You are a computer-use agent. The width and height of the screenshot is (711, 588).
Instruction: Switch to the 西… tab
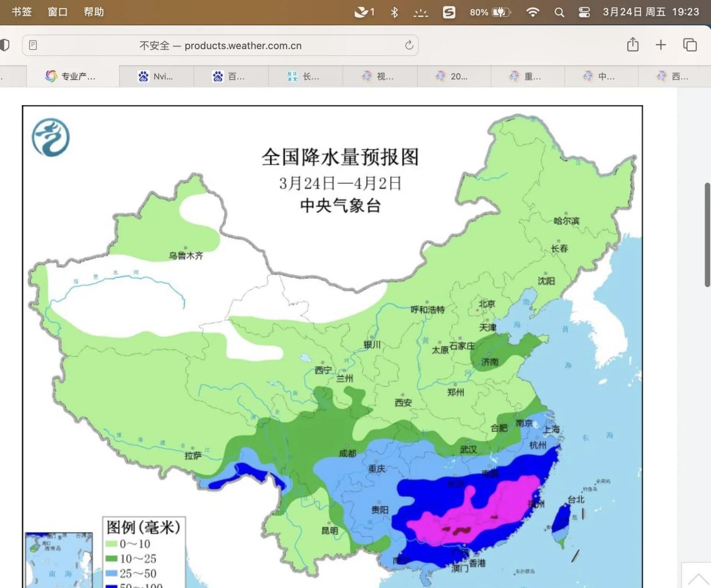coord(675,76)
